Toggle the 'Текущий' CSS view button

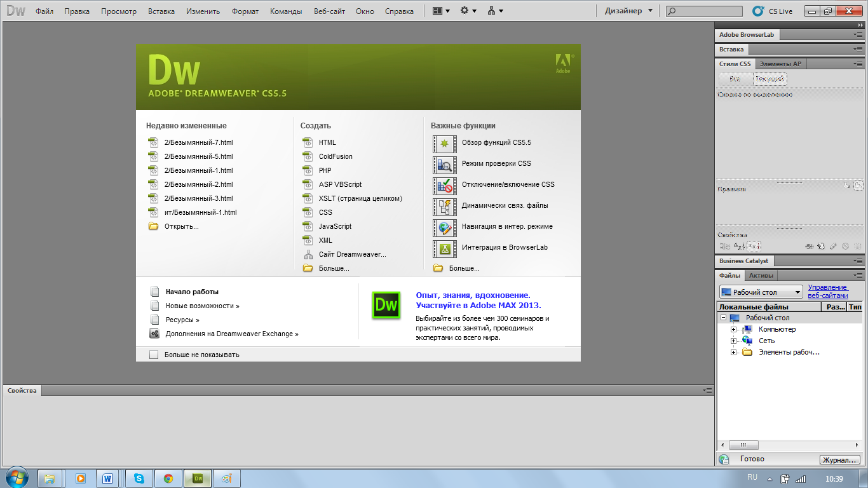pyautogui.click(x=770, y=79)
